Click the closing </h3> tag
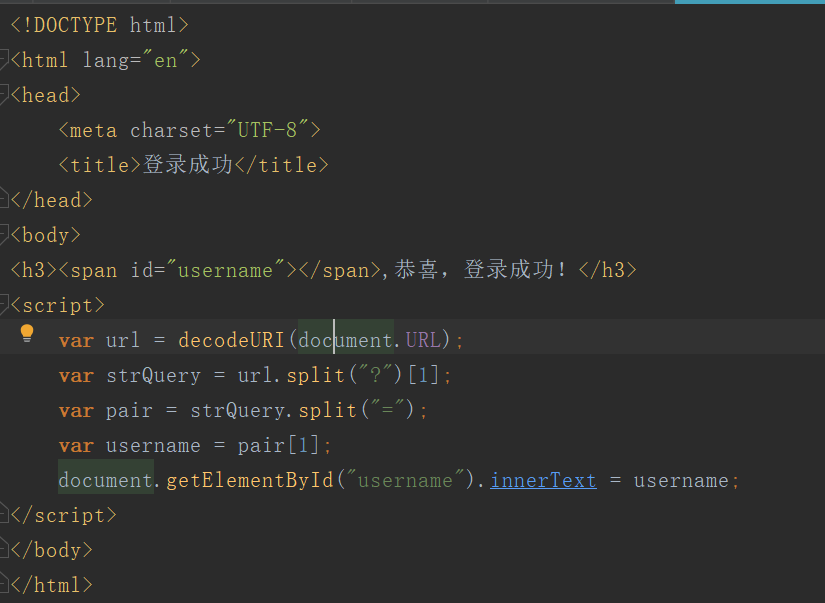The width and height of the screenshot is (825, 603). coord(608,270)
